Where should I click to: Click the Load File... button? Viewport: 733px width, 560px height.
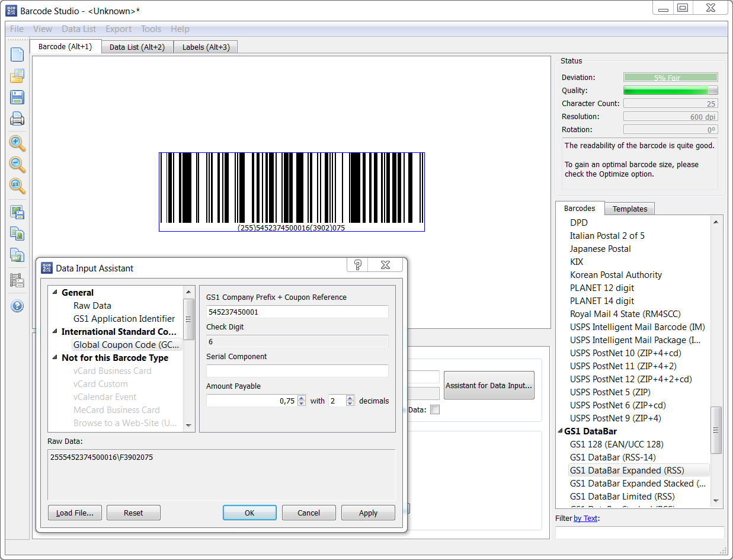click(75, 513)
